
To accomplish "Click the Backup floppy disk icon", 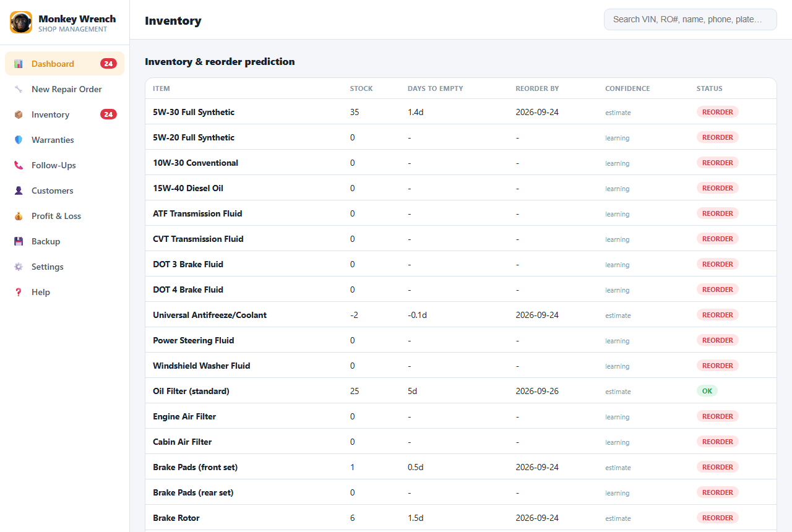I will 19,241.
